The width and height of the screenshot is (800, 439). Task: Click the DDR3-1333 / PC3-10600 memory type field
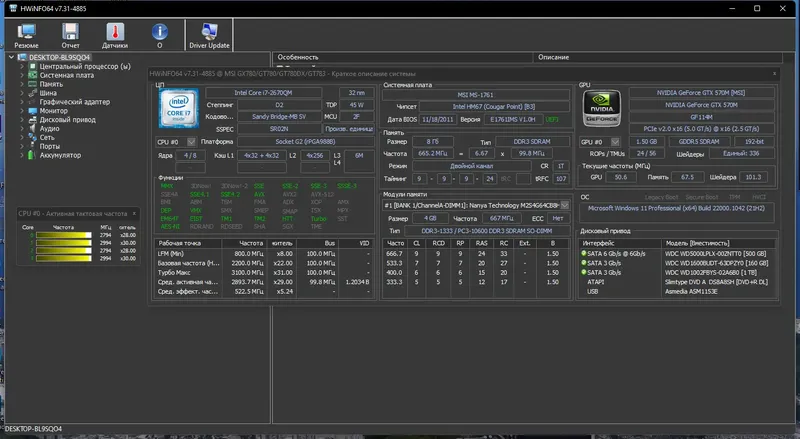[486, 231]
